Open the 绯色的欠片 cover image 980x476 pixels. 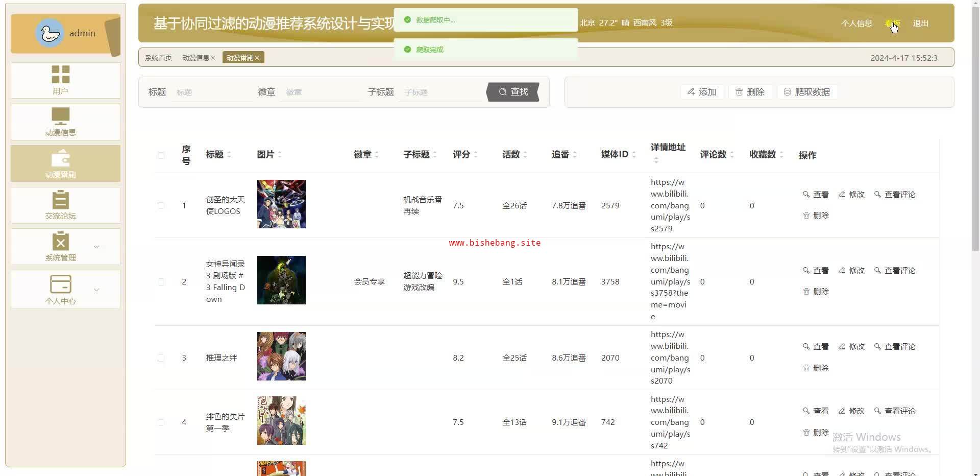pyautogui.click(x=281, y=420)
